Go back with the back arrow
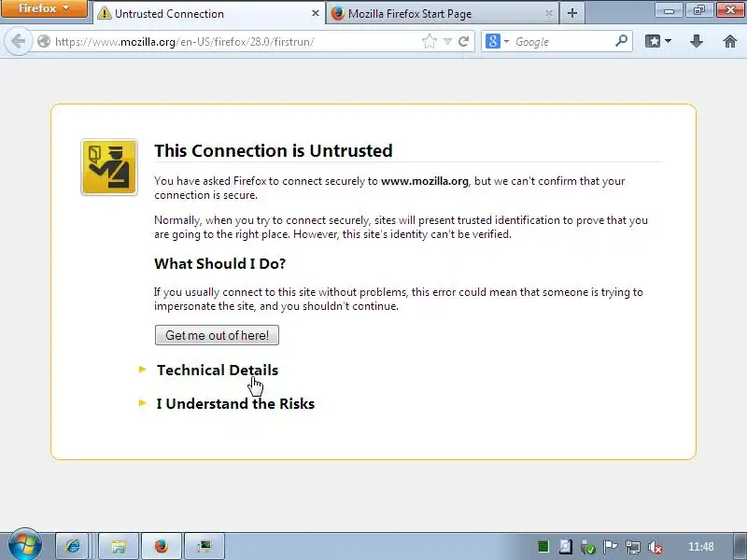 click(18, 41)
